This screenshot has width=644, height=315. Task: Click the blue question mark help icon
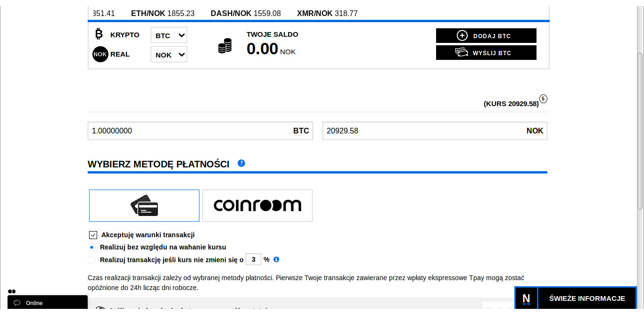pos(241,163)
